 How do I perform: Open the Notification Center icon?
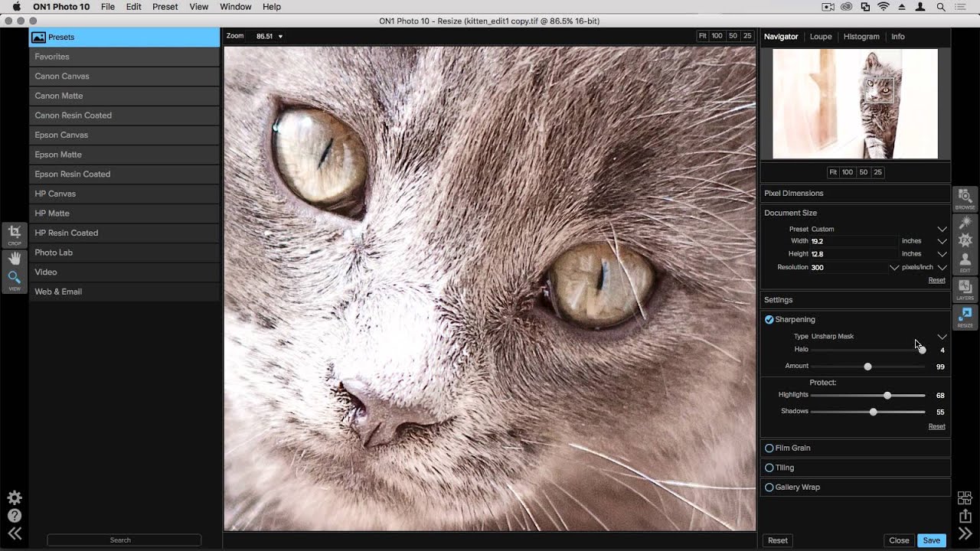961,7
